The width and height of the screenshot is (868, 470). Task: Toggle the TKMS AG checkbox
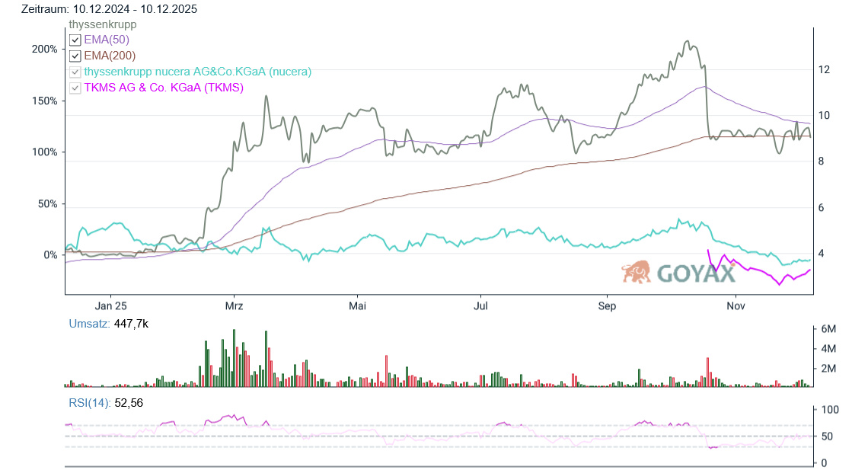coord(75,88)
